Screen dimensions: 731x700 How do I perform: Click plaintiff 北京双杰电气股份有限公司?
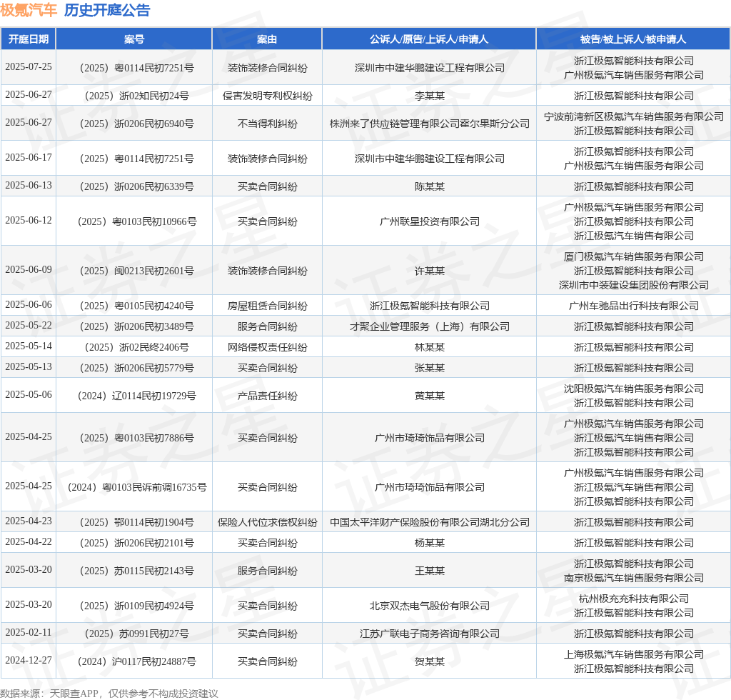point(429,606)
